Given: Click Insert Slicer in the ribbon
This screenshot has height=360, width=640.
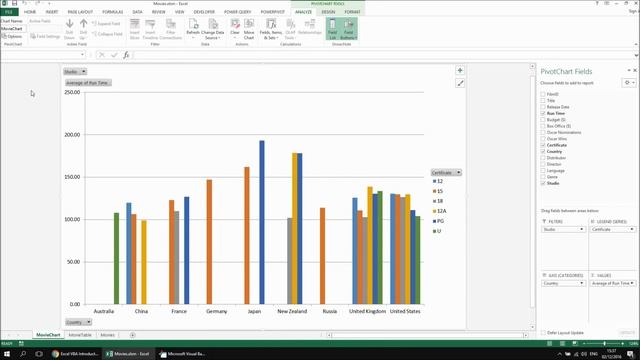Looking at the screenshot, I should [135, 29].
